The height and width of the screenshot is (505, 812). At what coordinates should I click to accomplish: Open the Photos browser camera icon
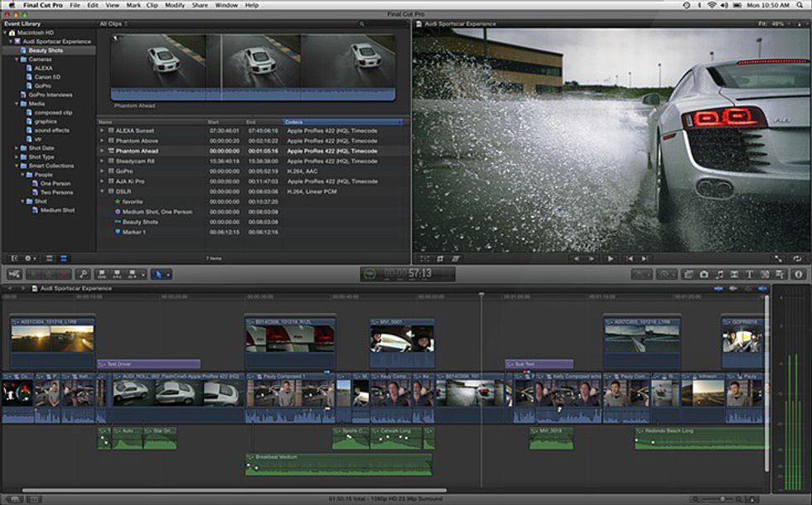pyautogui.click(x=703, y=274)
